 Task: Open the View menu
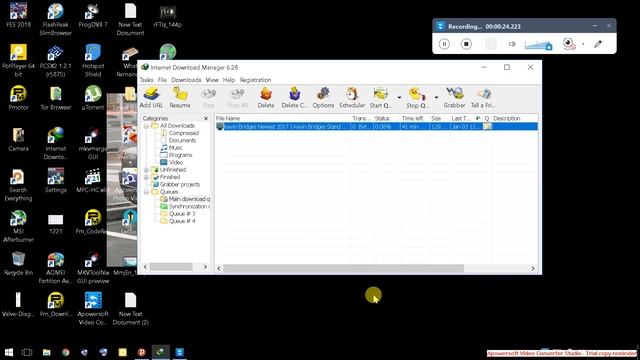click(212, 80)
